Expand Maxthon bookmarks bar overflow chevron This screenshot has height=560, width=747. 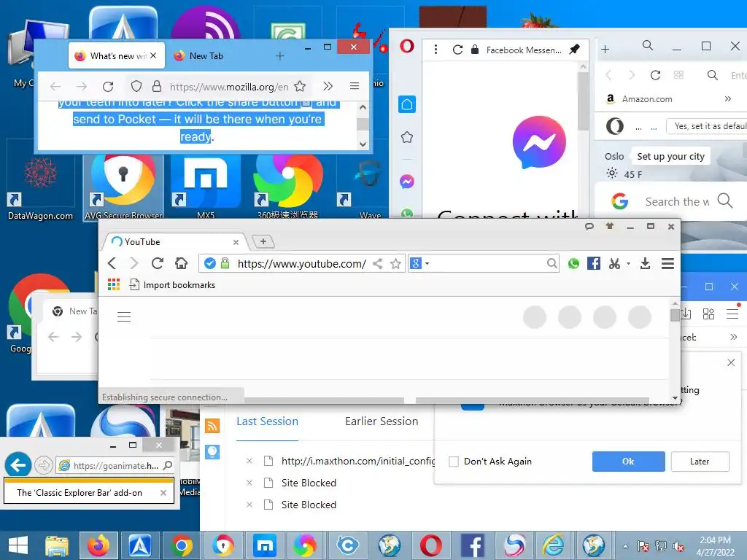[734, 337]
